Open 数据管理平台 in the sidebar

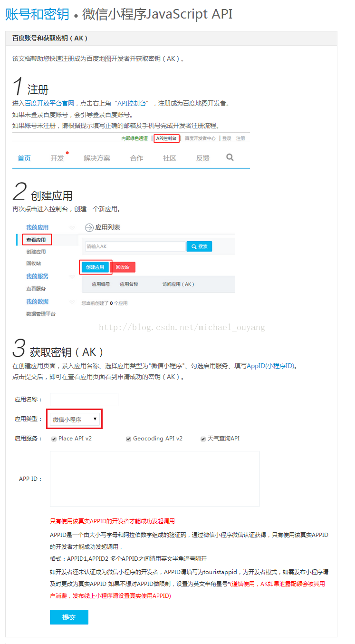point(41,314)
